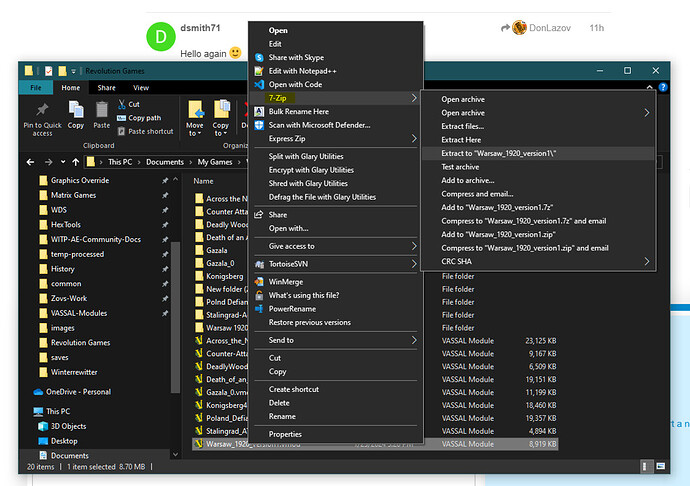Click the Notepad++ icon in context menu

pos(259,71)
